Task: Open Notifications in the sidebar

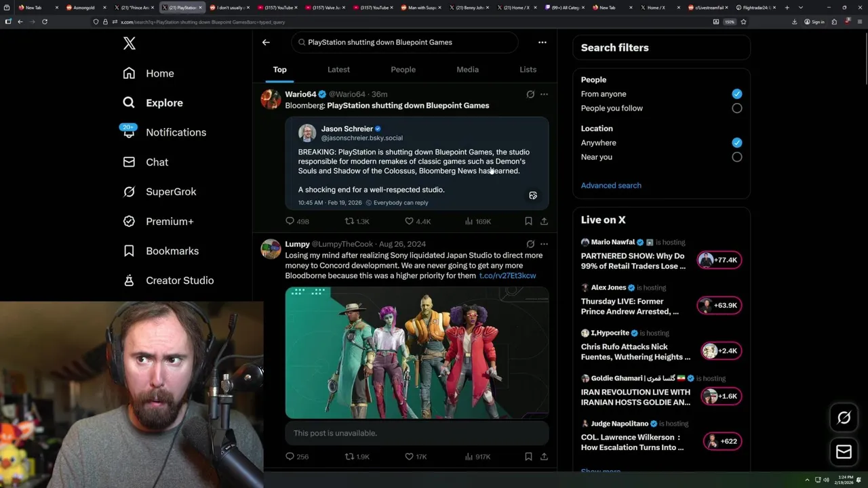Action: pyautogui.click(x=163, y=132)
